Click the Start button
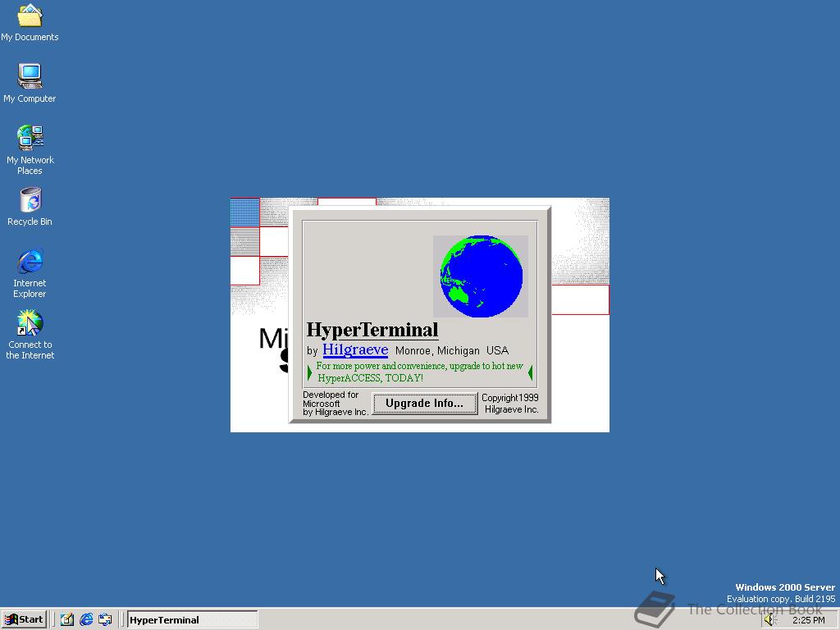The width and height of the screenshot is (840, 630). (x=24, y=620)
